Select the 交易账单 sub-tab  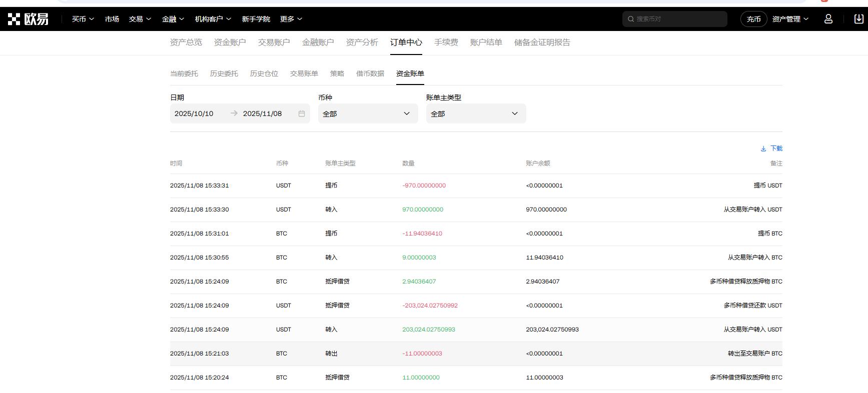[304, 73]
